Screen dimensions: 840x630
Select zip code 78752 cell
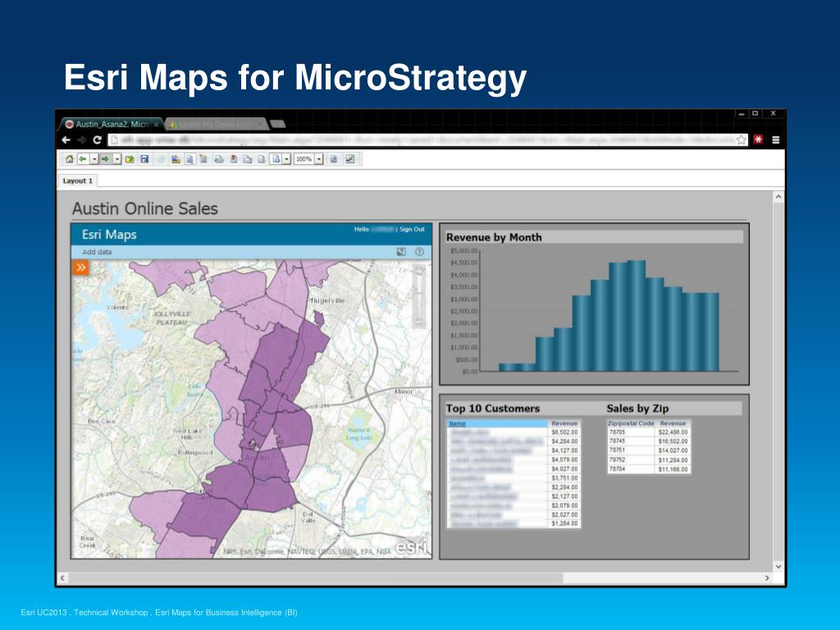click(631, 459)
